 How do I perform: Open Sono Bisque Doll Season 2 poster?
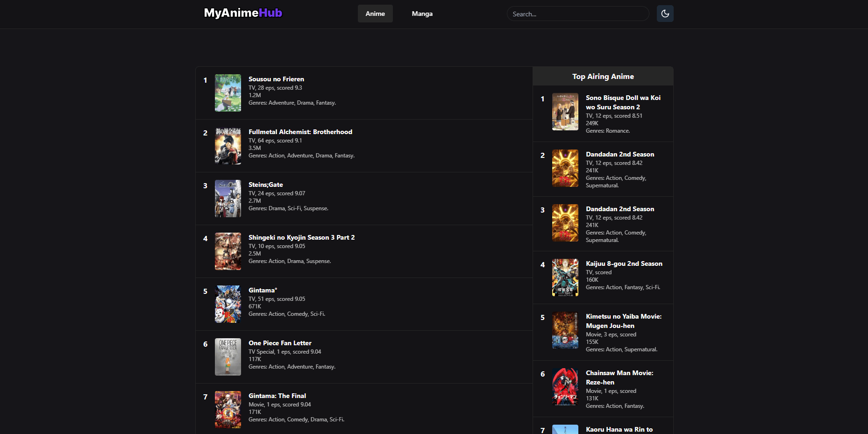pyautogui.click(x=565, y=112)
